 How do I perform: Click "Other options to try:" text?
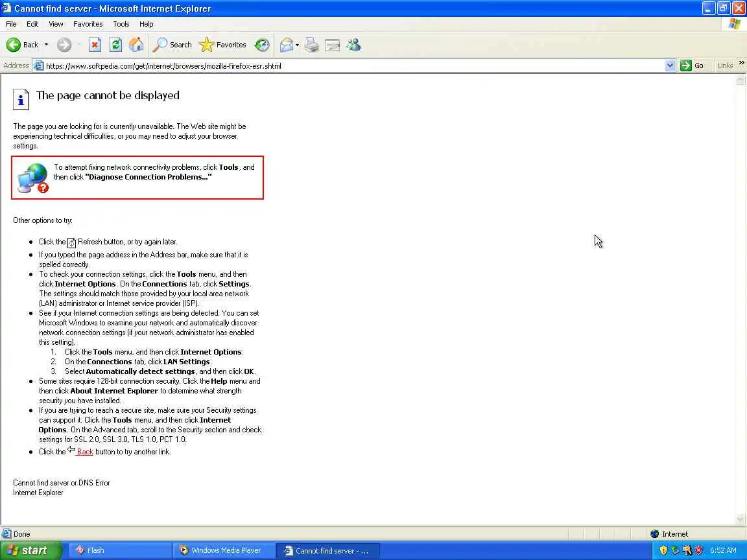pyautogui.click(x=43, y=220)
